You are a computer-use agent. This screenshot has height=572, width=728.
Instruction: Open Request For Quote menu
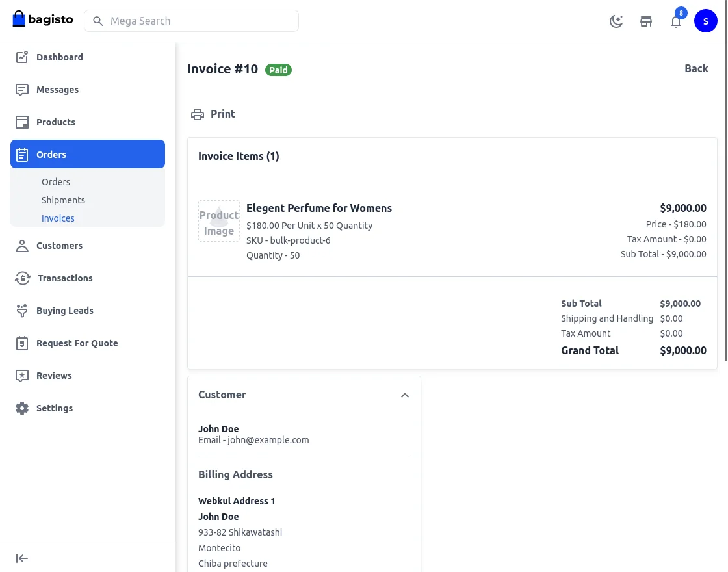click(x=77, y=343)
